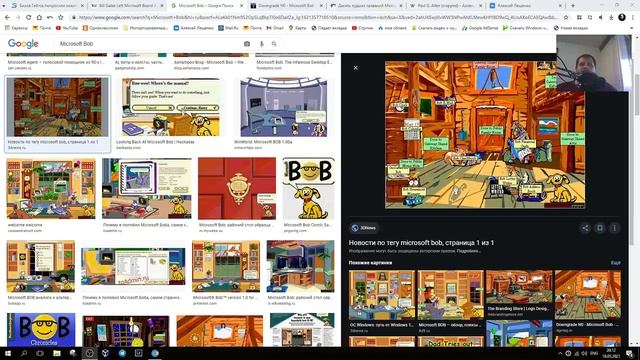
Task: Open the Windows Start menu
Action: pyautogui.click(x=8, y=353)
